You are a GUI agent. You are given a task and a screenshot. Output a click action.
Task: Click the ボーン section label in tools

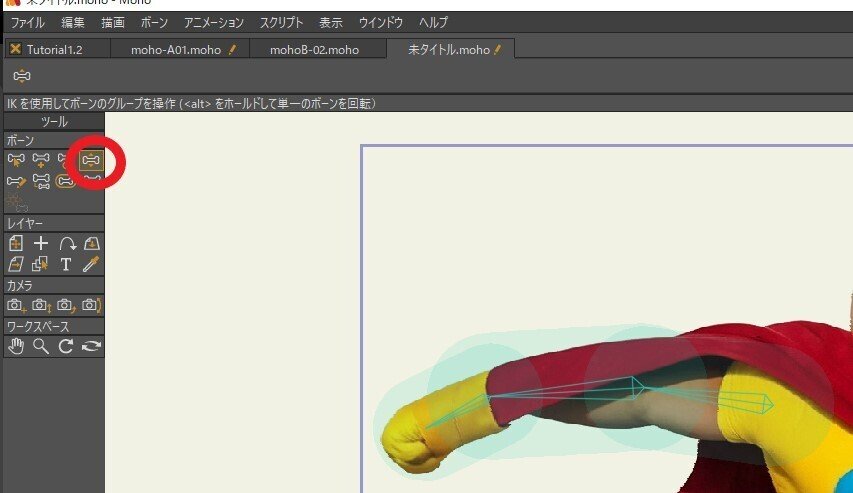(x=20, y=140)
